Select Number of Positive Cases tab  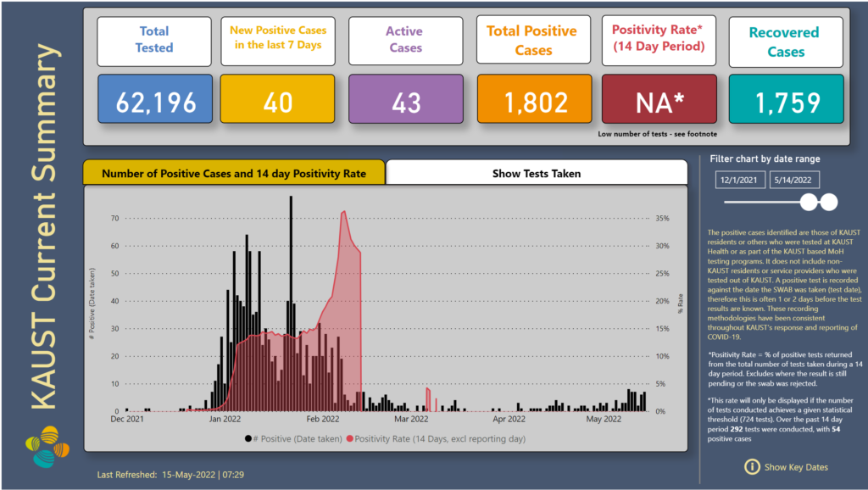pos(234,173)
